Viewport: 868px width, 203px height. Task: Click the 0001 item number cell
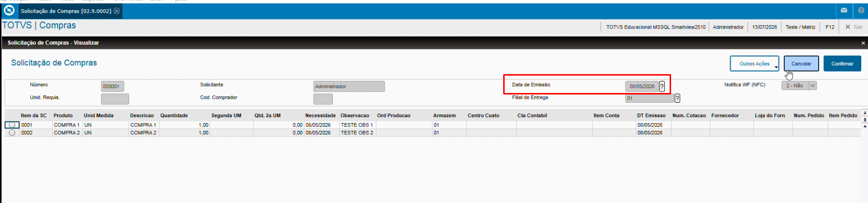[x=36, y=125]
